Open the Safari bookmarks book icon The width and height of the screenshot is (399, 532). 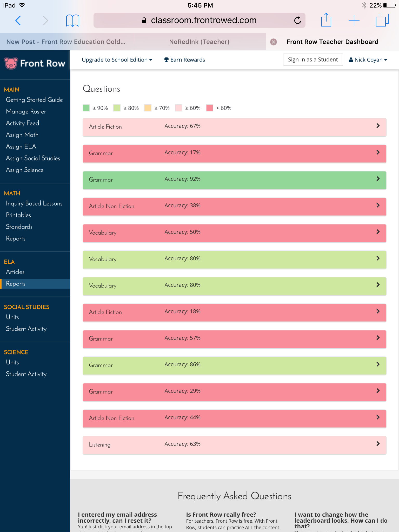(x=72, y=21)
